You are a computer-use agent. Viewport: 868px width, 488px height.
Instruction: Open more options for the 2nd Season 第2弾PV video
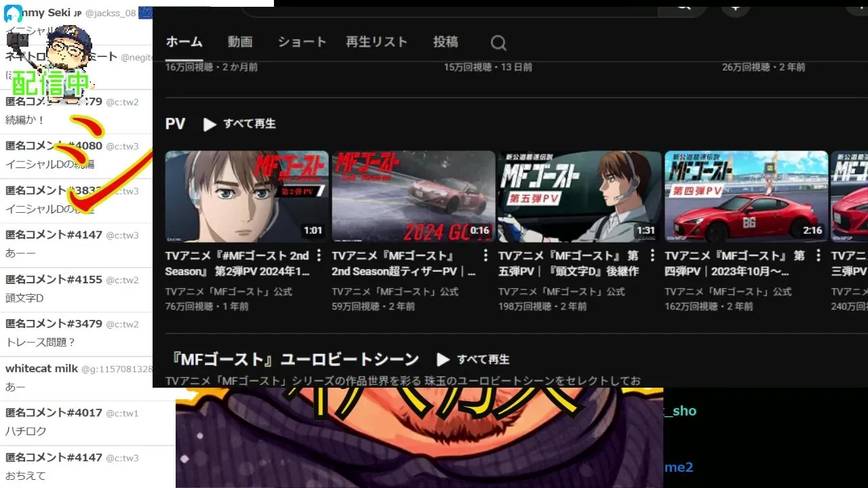click(x=319, y=256)
